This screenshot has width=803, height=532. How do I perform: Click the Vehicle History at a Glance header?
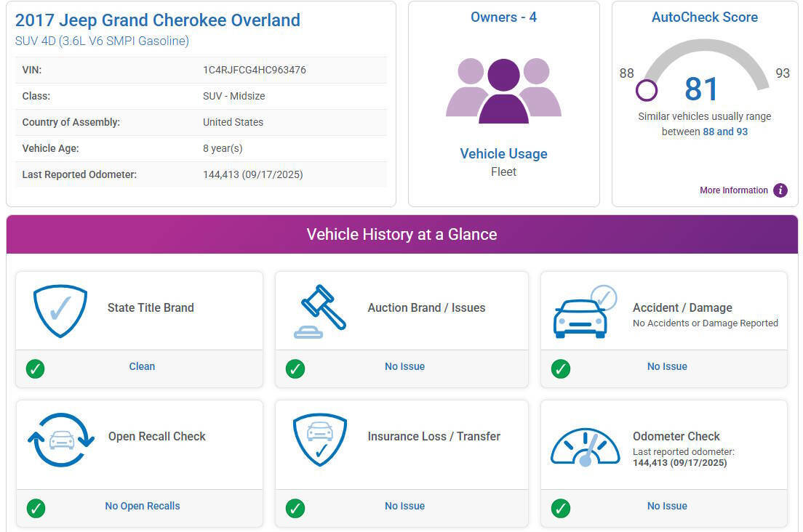pos(401,234)
